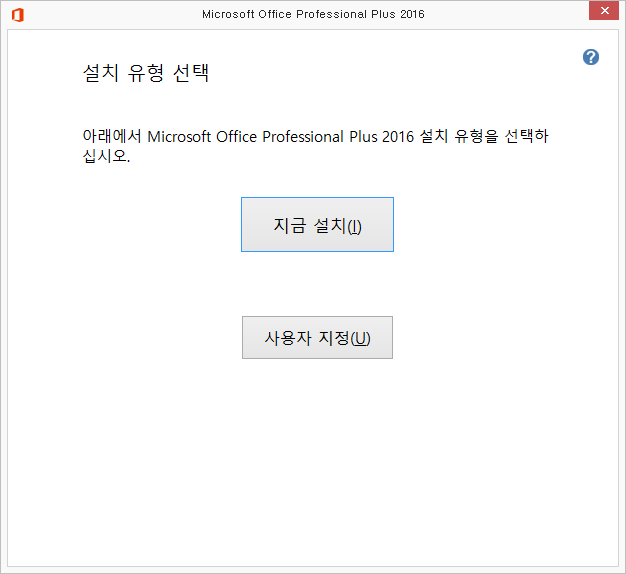The height and width of the screenshot is (574, 626).
Task: Click the 아래에서 Microsoft Office Professional Plus instruction text
Action: click(315, 146)
